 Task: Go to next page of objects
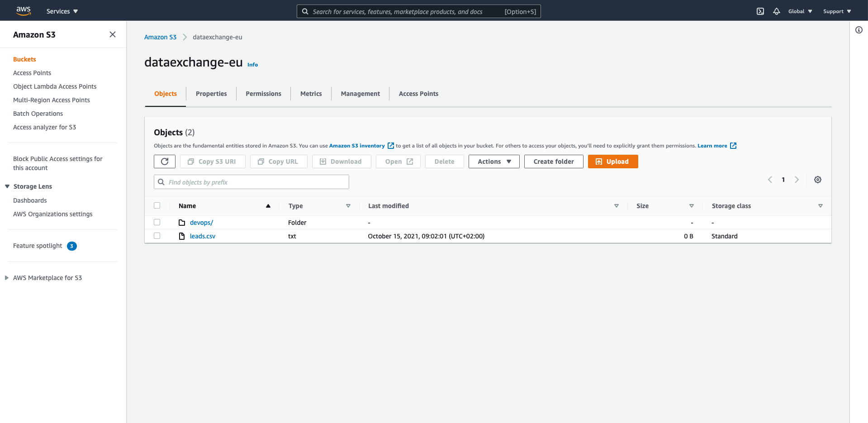(797, 180)
